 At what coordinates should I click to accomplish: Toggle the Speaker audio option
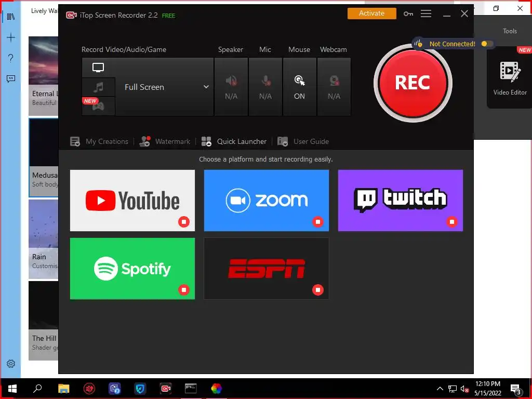[x=231, y=87]
